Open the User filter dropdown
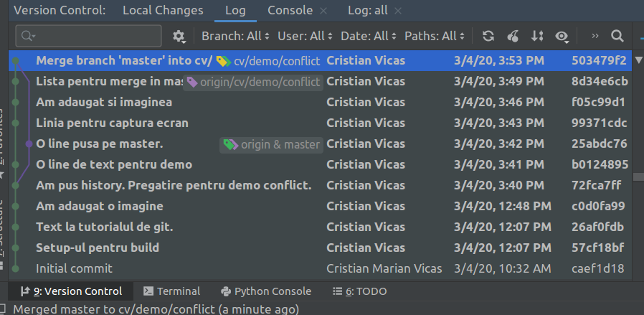 (x=305, y=36)
